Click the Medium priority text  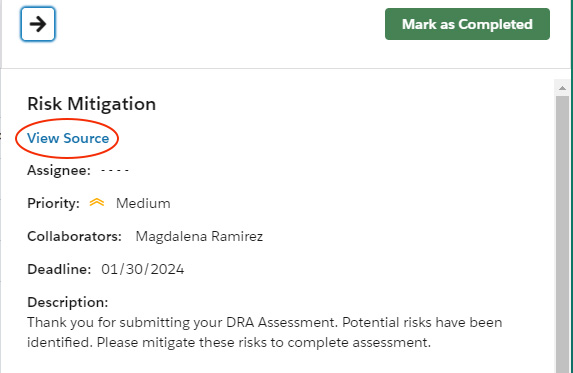click(x=143, y=203)
